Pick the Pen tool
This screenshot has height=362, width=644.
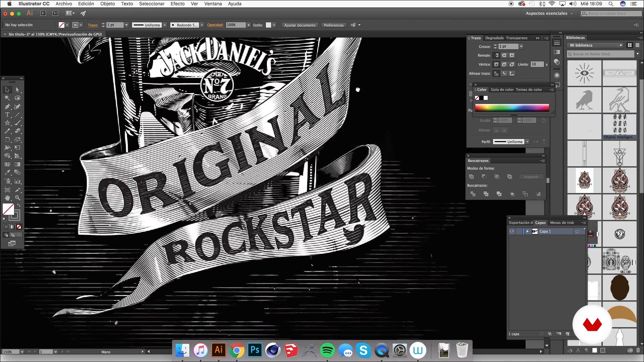7,107
